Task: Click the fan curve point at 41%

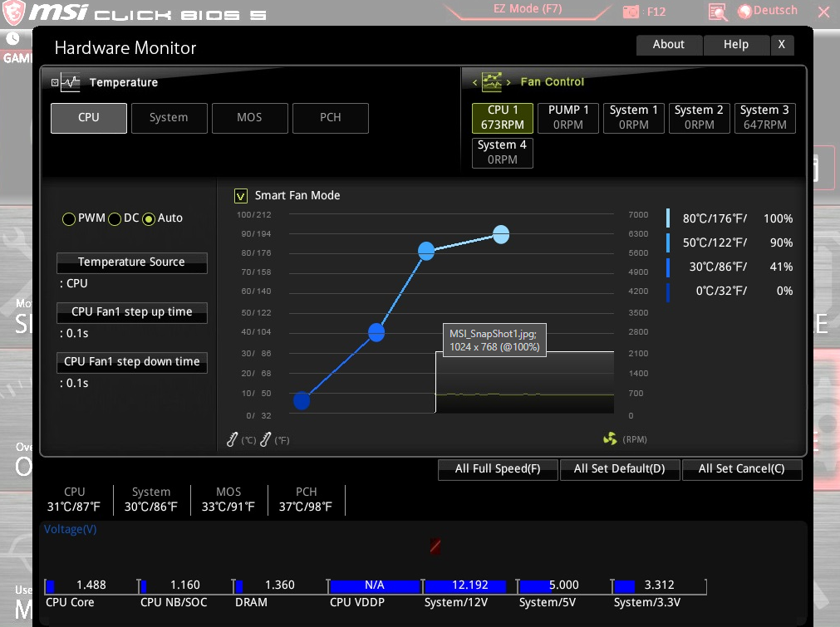Action: (376, 332)
